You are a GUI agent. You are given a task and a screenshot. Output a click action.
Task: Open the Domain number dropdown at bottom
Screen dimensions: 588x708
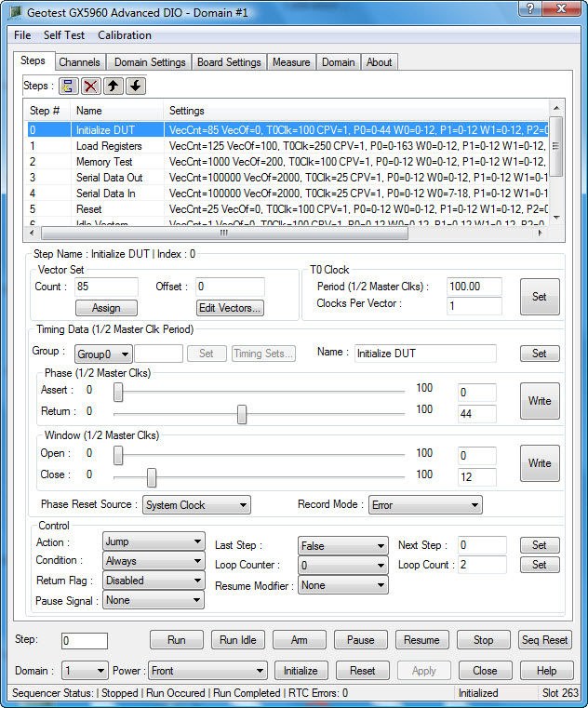pyautogui.click(x=85, y=671)
